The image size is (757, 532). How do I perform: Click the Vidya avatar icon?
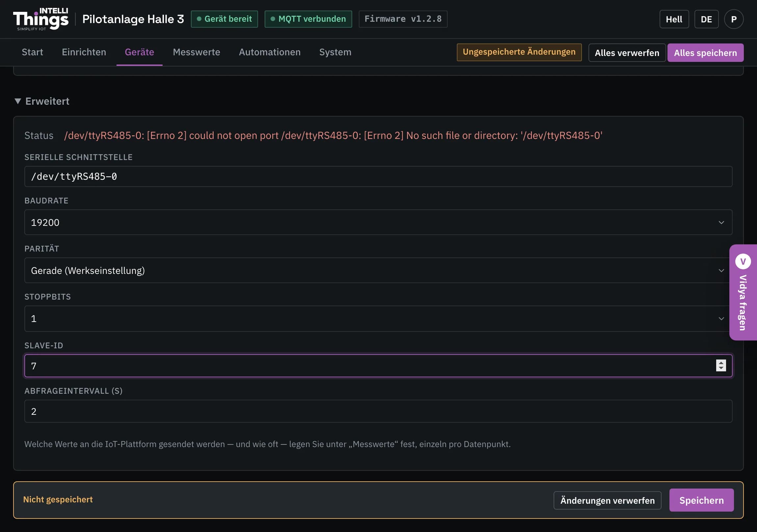(743, 261)
